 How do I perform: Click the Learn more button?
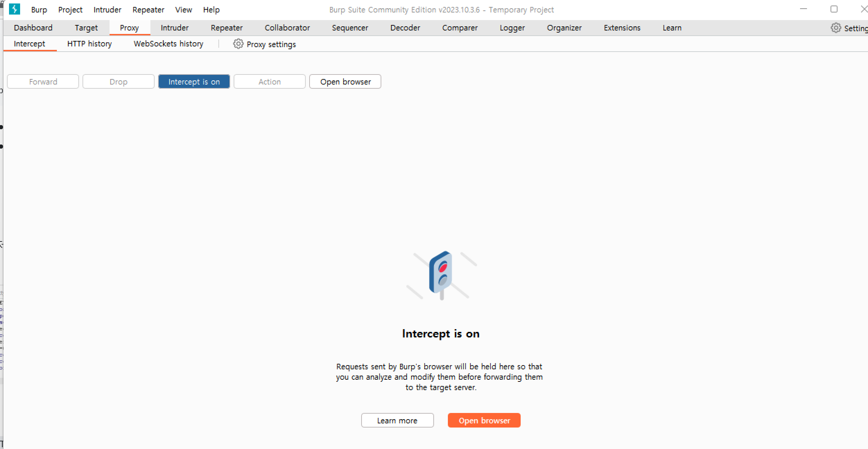point(397,420)
